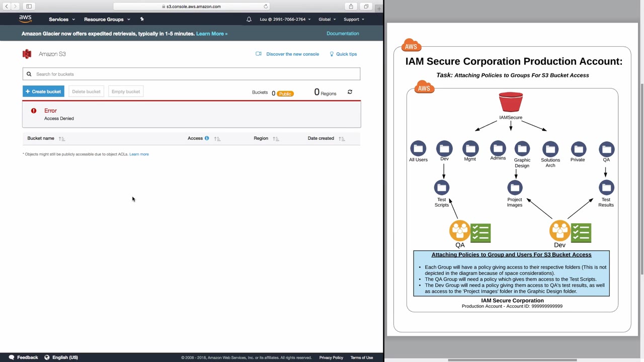Click the Solutions Arch folder icon in diagram

(x=550, y=149)
